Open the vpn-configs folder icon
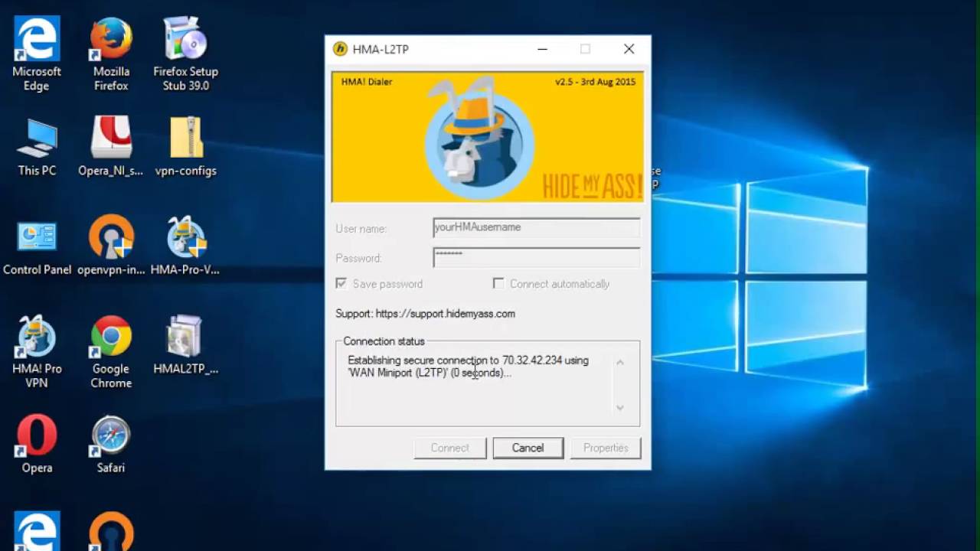 point(185,147)
